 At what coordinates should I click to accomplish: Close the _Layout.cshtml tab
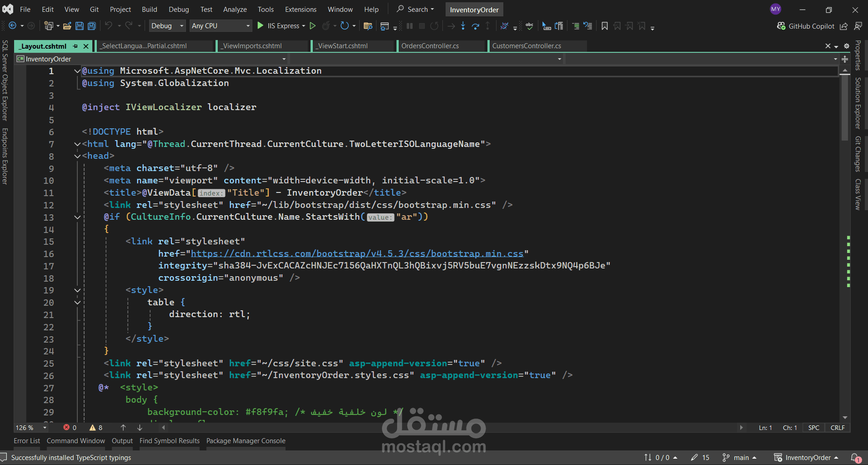pyautogui.click(x=85, y=46)
